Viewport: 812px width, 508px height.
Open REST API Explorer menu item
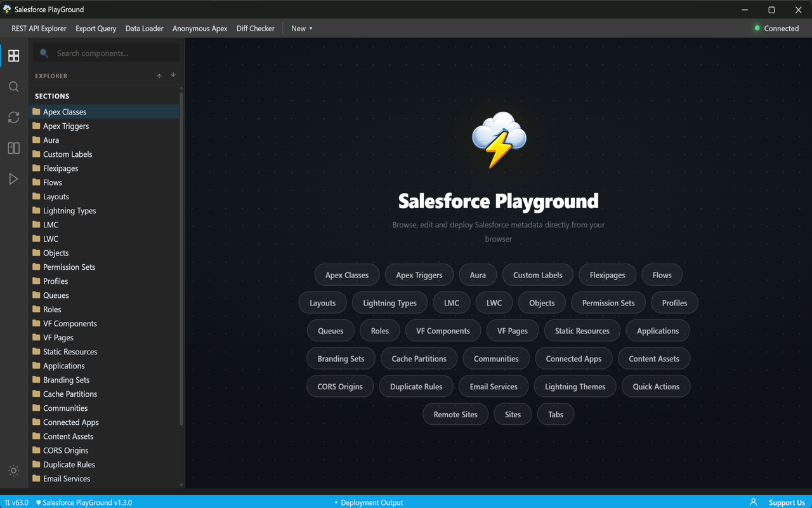point(39,29)
